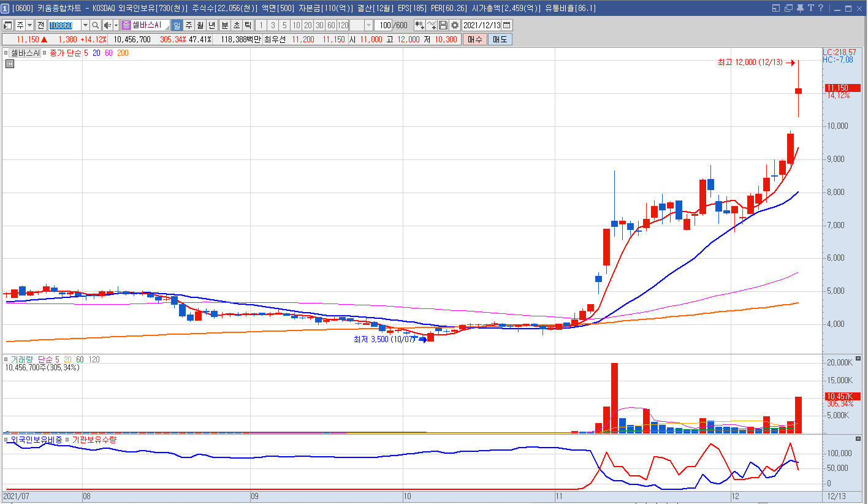The image size is (868, 504).
Task: Close the foreign holdings pane with its X
Action: 858,439
